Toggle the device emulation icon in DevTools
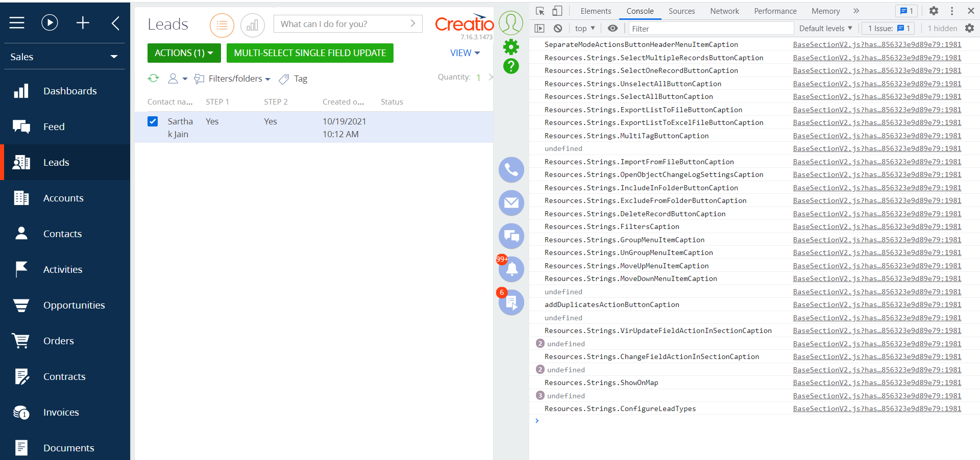980x460 pixels. point(557,10)
